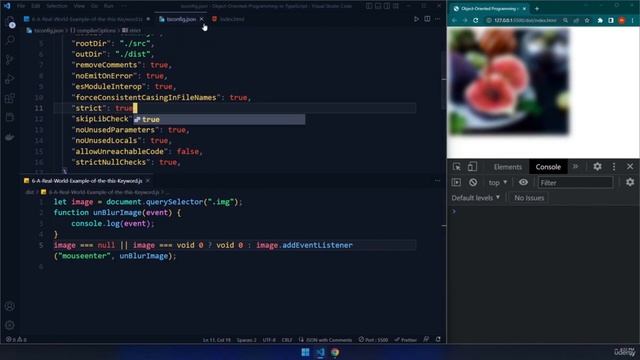Expand more DevTools tabs chevron
The width and height of the screenshot is (640, 360).
coord(576,167)
